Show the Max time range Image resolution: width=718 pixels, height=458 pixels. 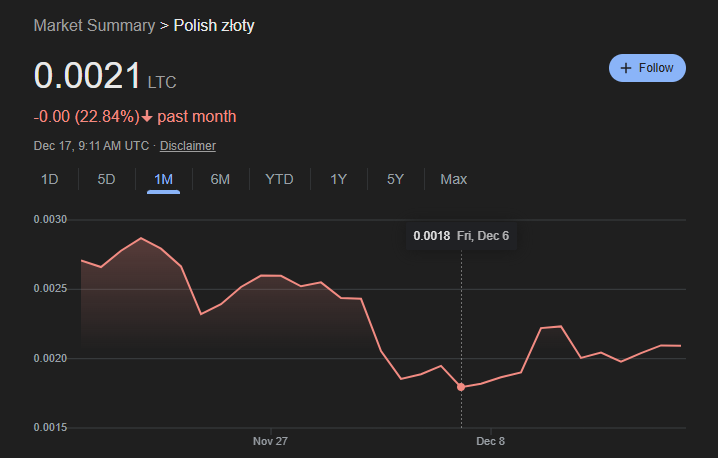click(x=453, y=180)
